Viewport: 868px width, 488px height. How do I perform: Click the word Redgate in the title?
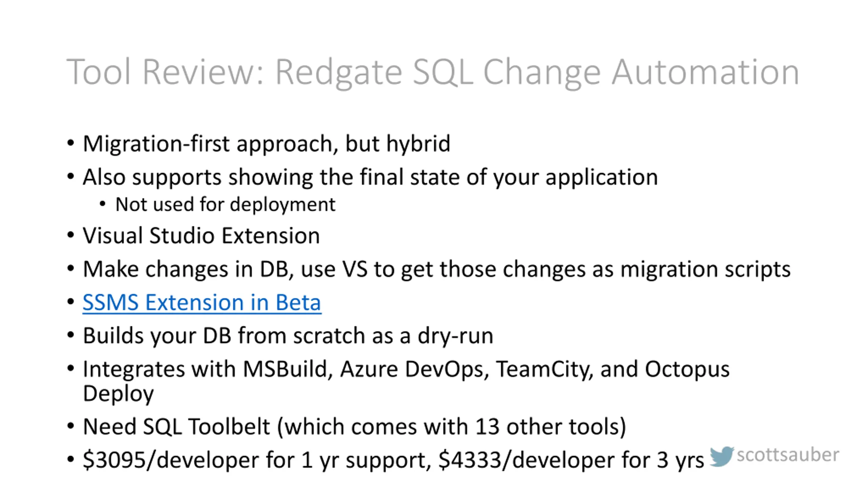point(338,73)
